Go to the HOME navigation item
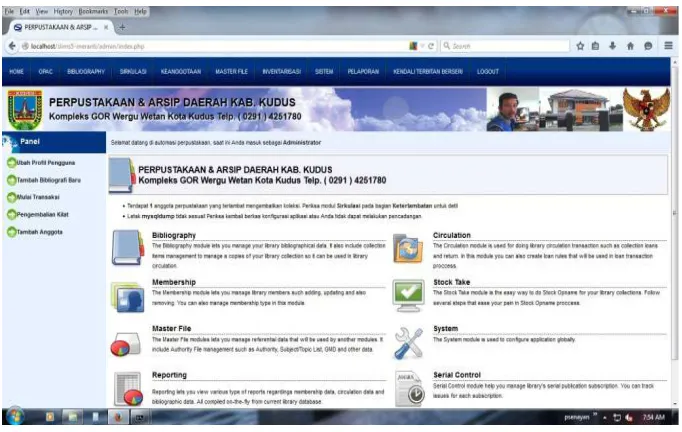Screen dimensions: 682x432 [x=17, y=71]
